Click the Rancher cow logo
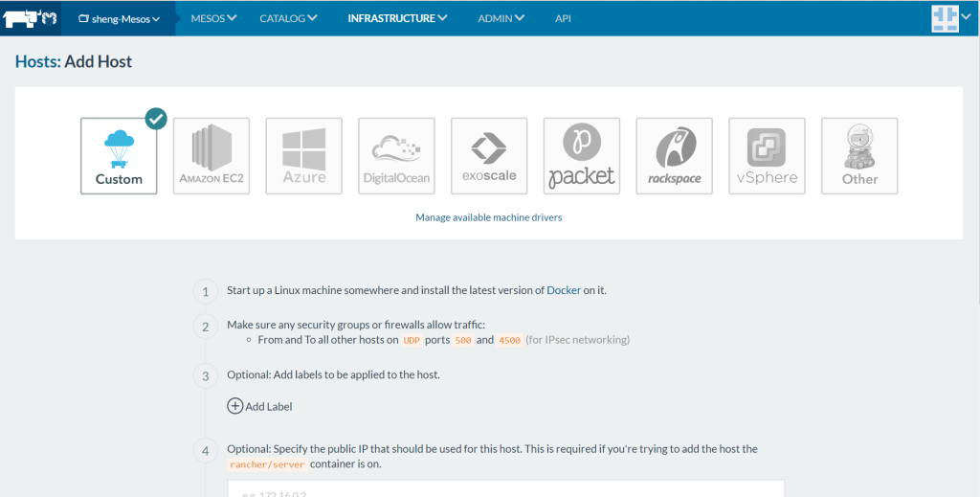Image resolution: width=980 pixels, height=497 pixels. pos(30,18)
